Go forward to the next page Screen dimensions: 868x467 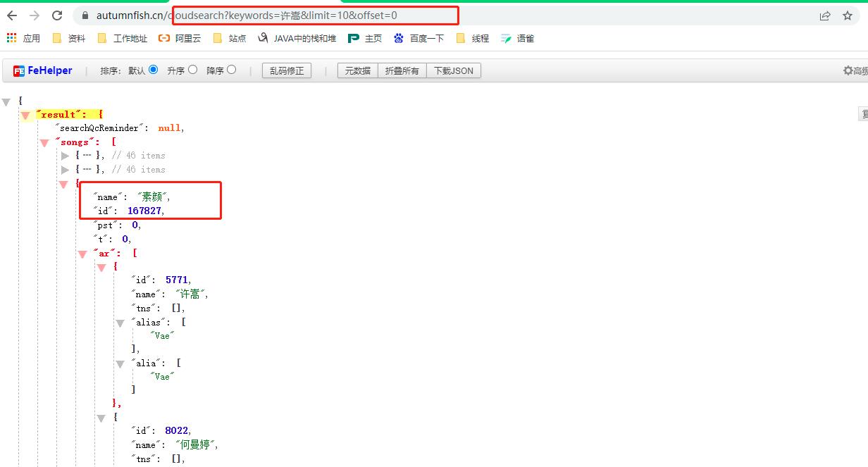click(x=35, y=15)
